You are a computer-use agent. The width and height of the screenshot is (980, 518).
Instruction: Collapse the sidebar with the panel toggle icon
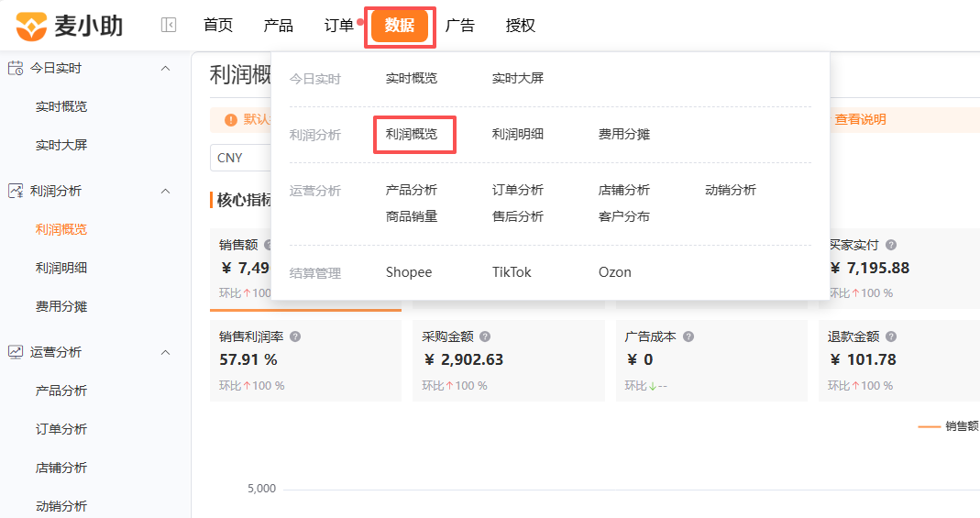(x=168, y=25)
